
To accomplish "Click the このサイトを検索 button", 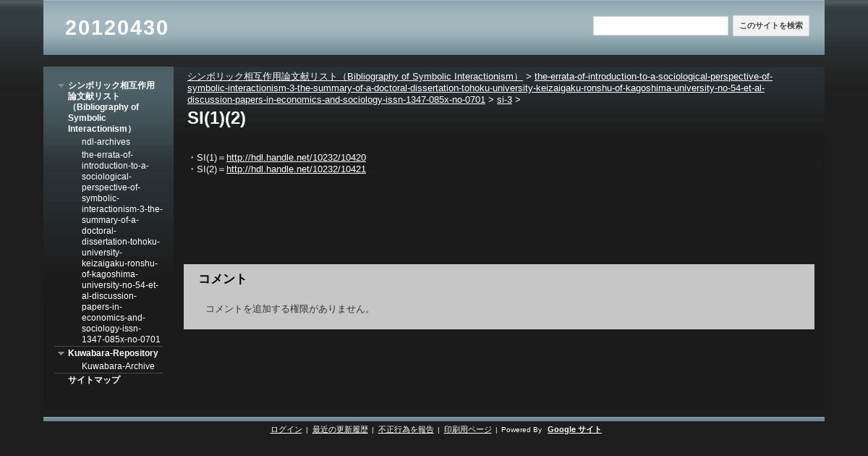I will pyautogui.click(x=771, y=26).
